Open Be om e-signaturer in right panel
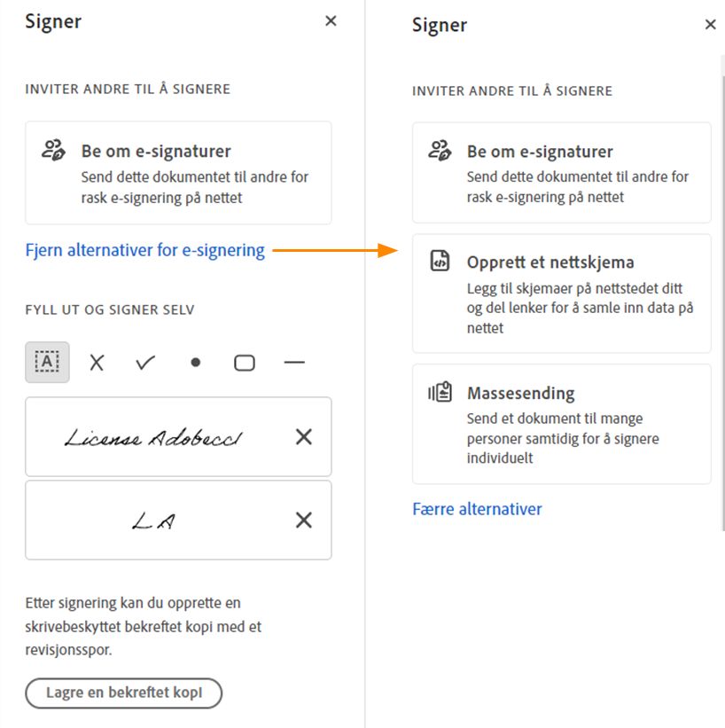This screenshot has height=728, width=725. tap(562, 173)
